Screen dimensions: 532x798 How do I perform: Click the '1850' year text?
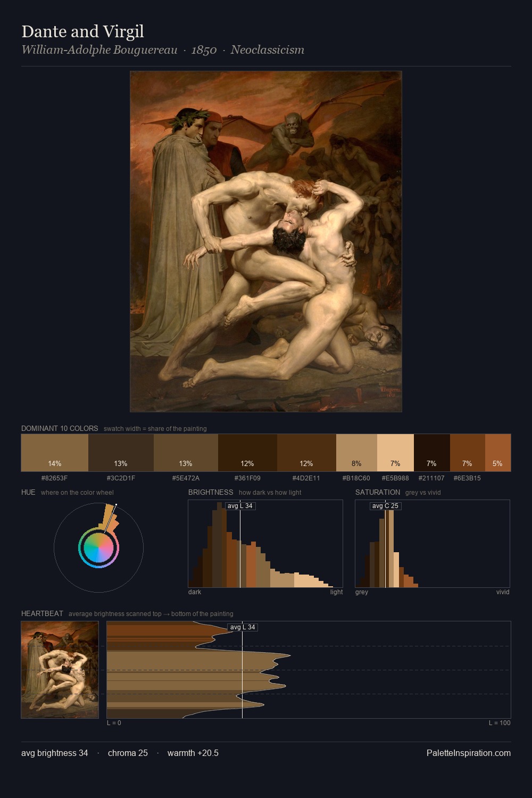click(x=204, y=50)
